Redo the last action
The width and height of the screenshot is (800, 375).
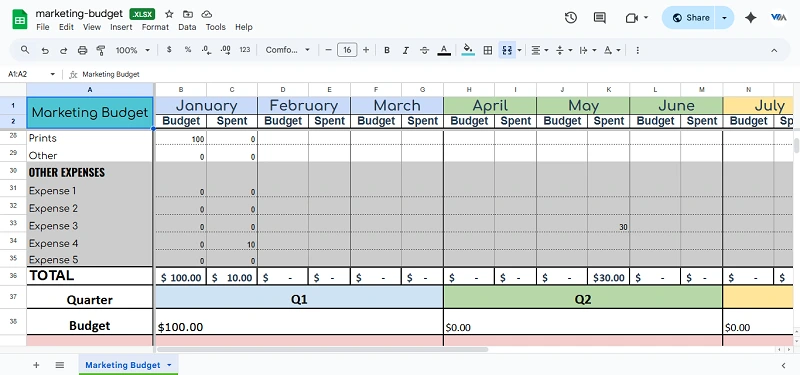click(63, 50)
